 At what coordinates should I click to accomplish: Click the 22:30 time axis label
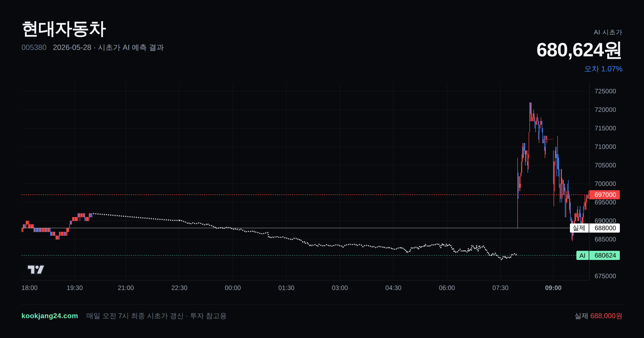(x=179, y=288)
